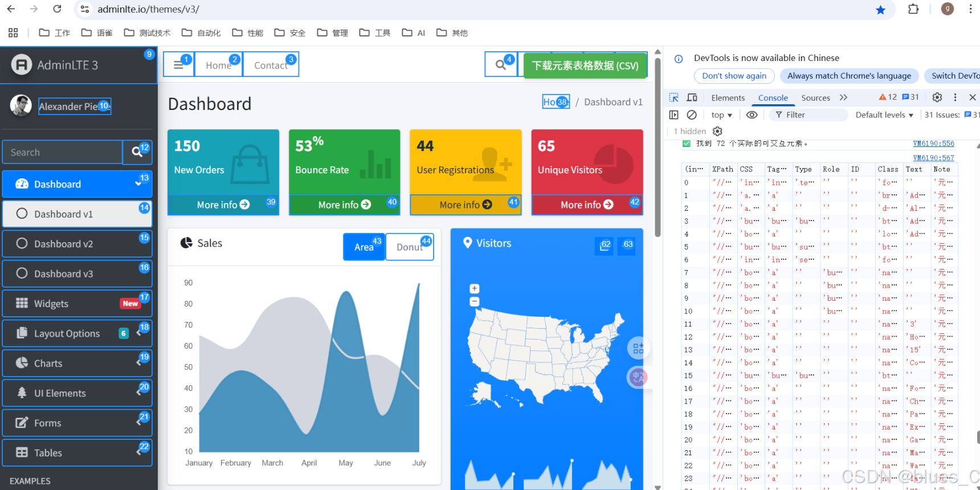Screen dimensions: 980x490
Task: Click the page vertical scrollbar thumb
Action: (x=658, y=147)
